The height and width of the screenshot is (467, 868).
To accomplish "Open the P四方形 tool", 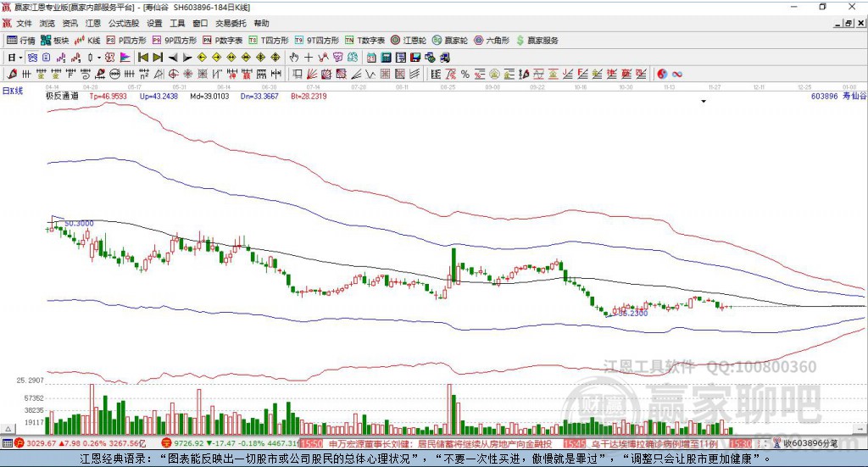I will 126,41.
